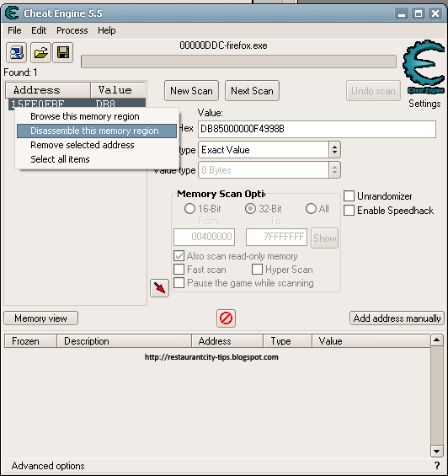
Task: Click the New Scan button
Action: click(191, 90)
